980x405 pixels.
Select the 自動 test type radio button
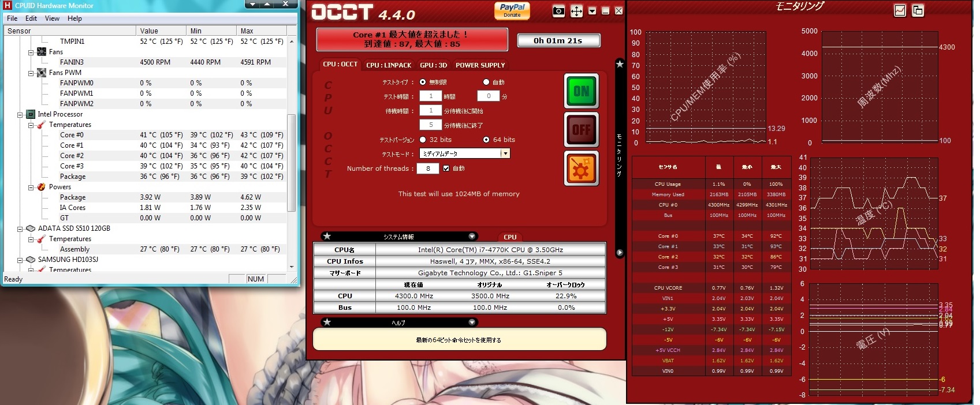(486, 82)
